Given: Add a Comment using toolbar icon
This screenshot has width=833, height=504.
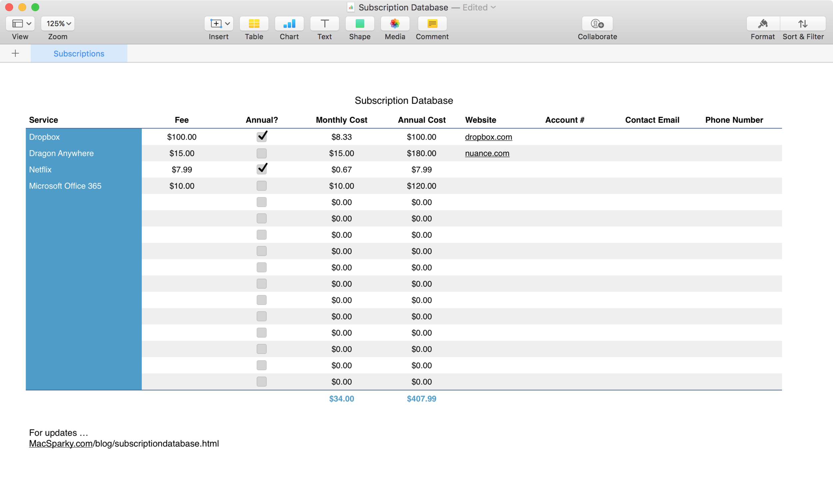Looking at the screenshot, I should pyautogui.click(x=432, y=24).
